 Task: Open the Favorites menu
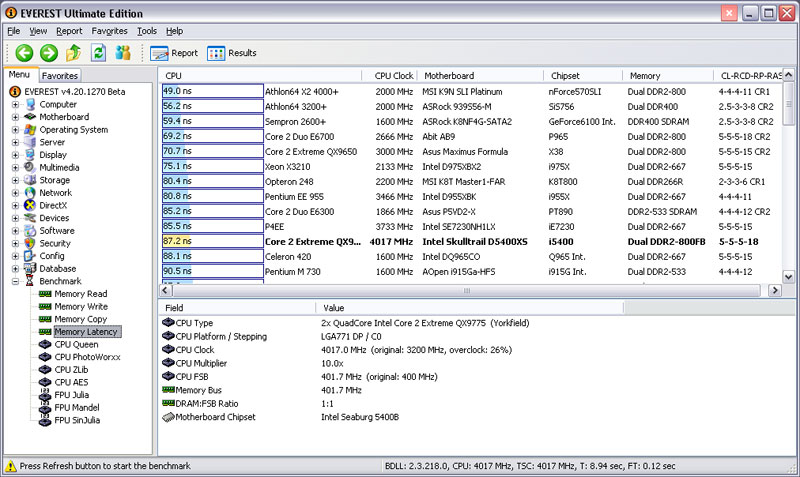pos(110,31)
